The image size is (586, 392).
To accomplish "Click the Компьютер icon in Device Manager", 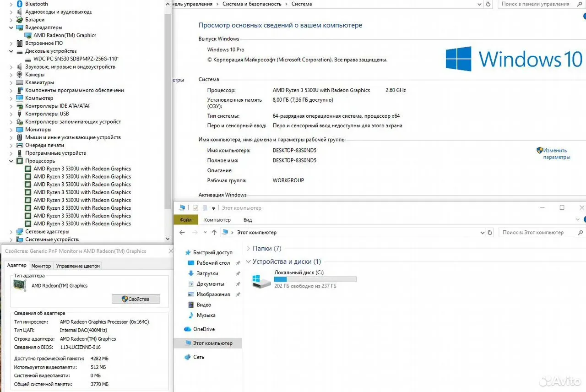I will (20, 98).
